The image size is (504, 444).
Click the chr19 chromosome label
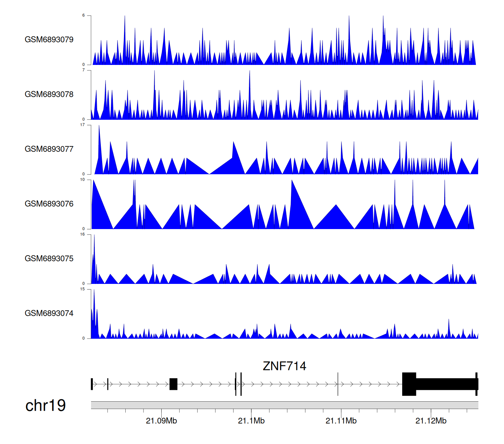pos(45,406)
